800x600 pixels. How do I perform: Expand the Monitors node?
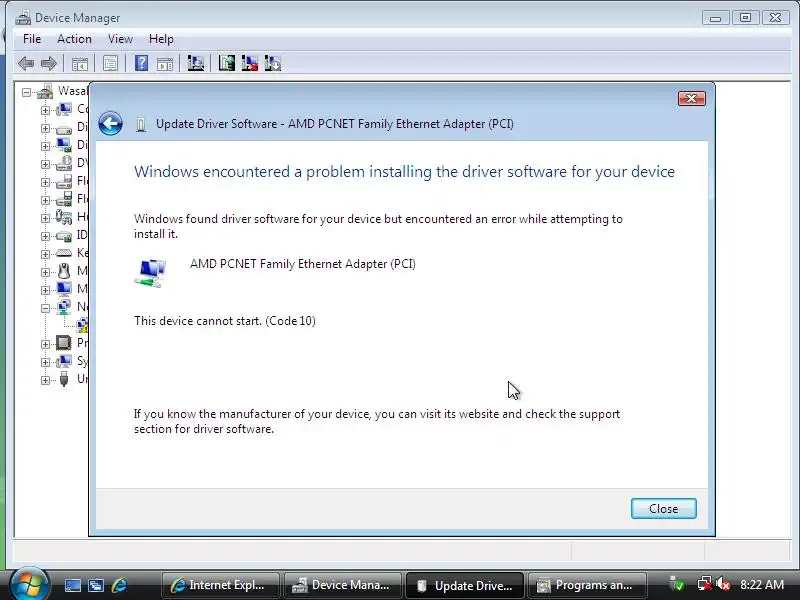(x=45, y=290)
